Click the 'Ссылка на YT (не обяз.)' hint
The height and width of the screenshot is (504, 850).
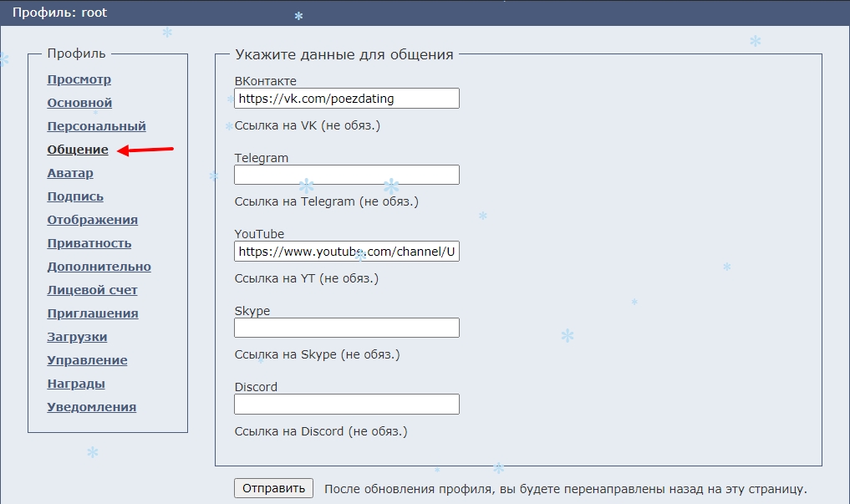(306, 278)
